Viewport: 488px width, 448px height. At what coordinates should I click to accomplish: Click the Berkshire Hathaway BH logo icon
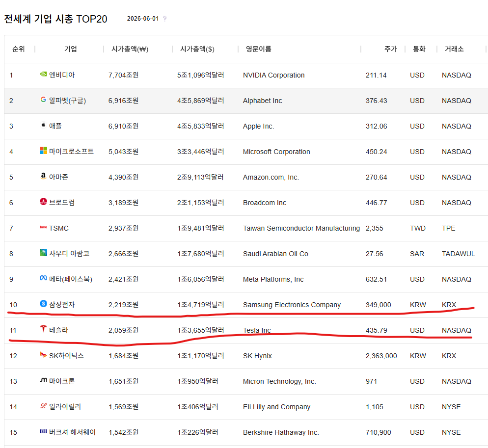pos(43,431)
